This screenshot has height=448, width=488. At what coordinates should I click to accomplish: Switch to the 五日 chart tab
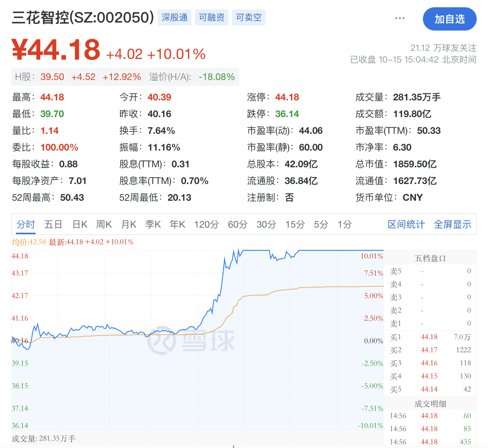[53, 224]
